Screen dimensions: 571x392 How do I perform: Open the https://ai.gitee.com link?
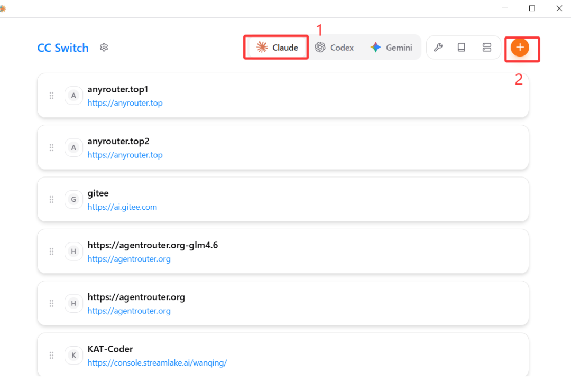(x=122, y=207)
